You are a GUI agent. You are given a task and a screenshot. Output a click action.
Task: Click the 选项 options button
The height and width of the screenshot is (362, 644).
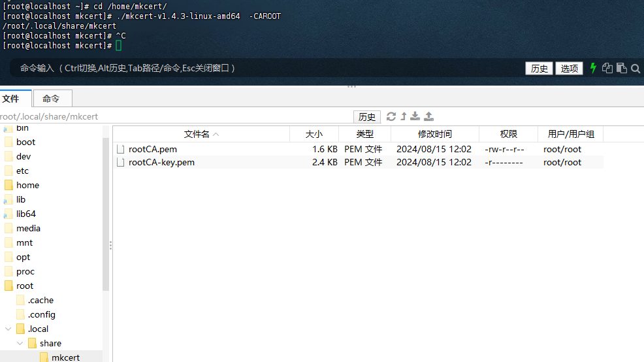click(x=569, y=69)
